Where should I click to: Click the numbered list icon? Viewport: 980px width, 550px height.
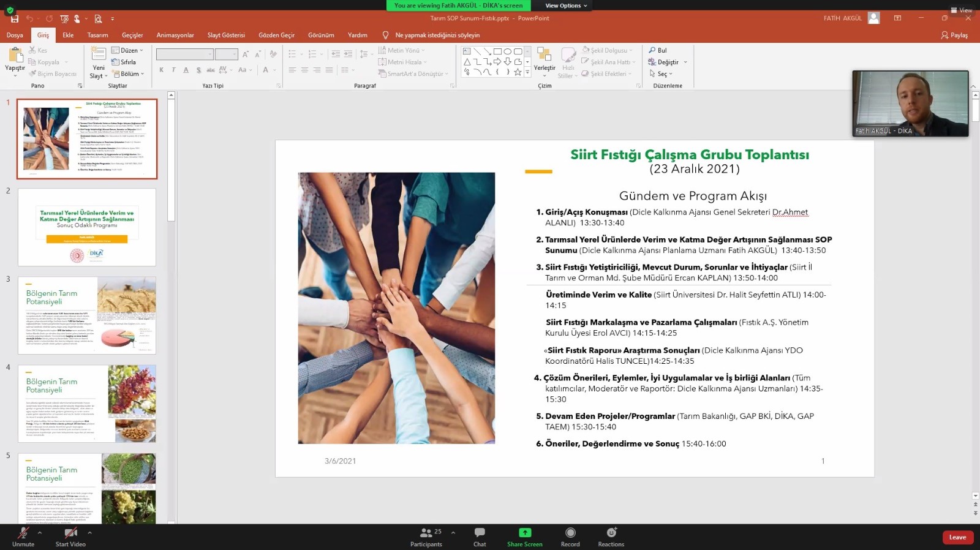(312, 54)
